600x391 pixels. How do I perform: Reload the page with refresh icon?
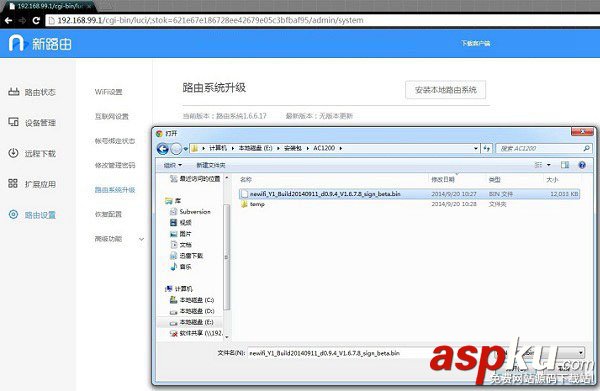(36, 20)
